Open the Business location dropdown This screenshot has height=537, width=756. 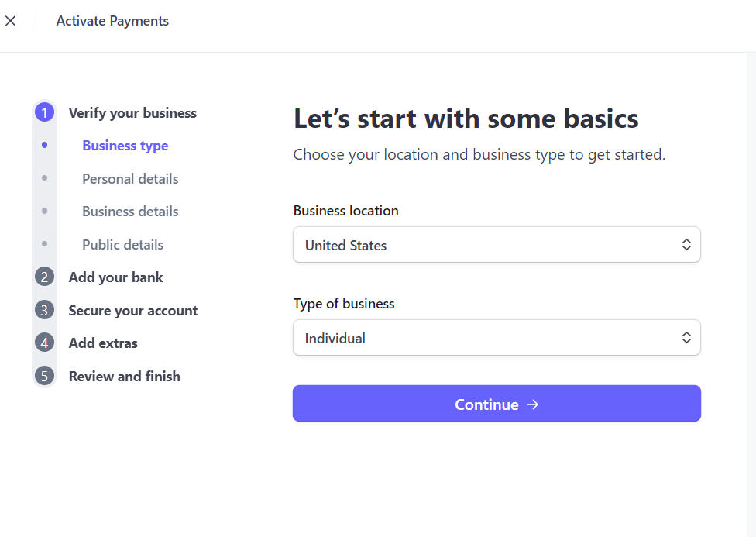coord(496,245)
